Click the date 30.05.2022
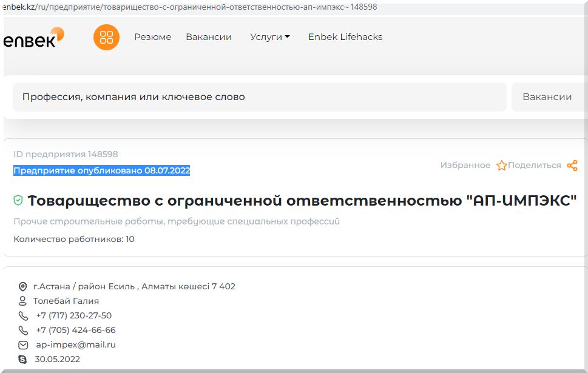 pos(58,359)
